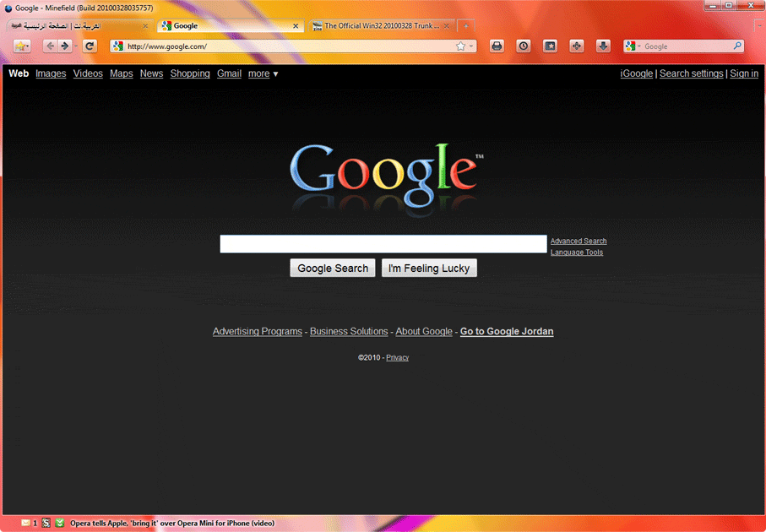Go back one page

pyautogui.click(x=50, y=46)
